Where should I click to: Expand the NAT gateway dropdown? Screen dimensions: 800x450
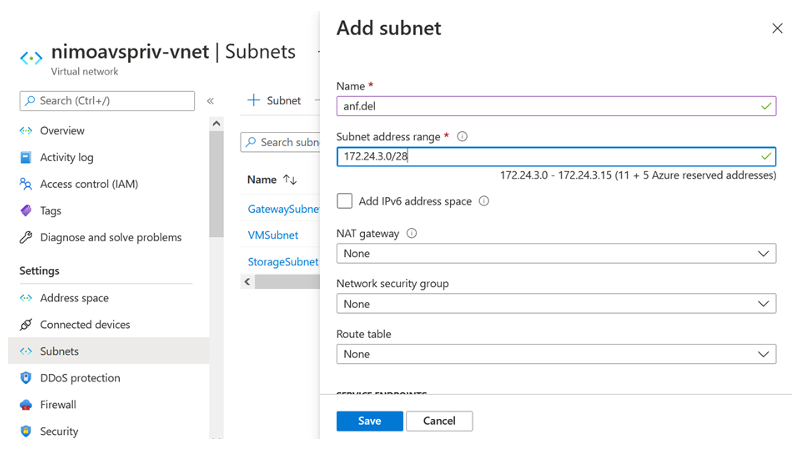555,254
